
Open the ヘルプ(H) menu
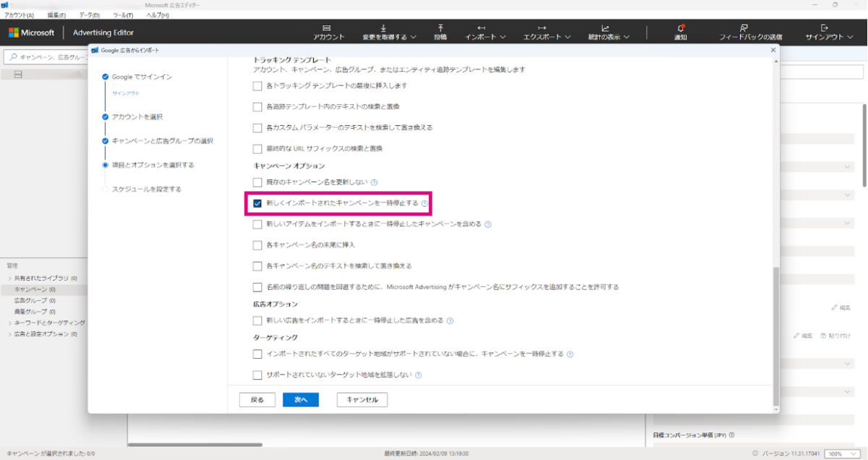[x=158, y=15]
